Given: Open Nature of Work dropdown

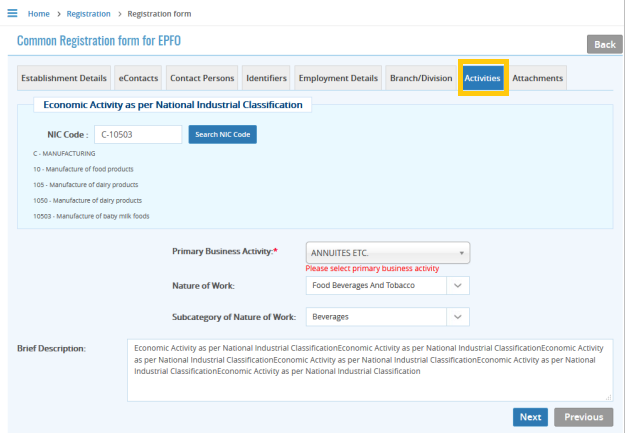Looking at the screenshot, I should tap(387, 286).
